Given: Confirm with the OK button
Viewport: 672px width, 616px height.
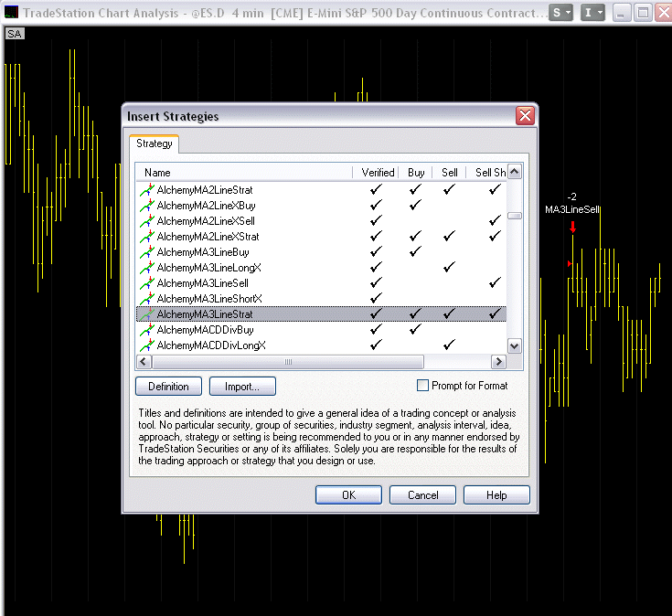Looking at the screenshot, I should [x=348, y=494].
